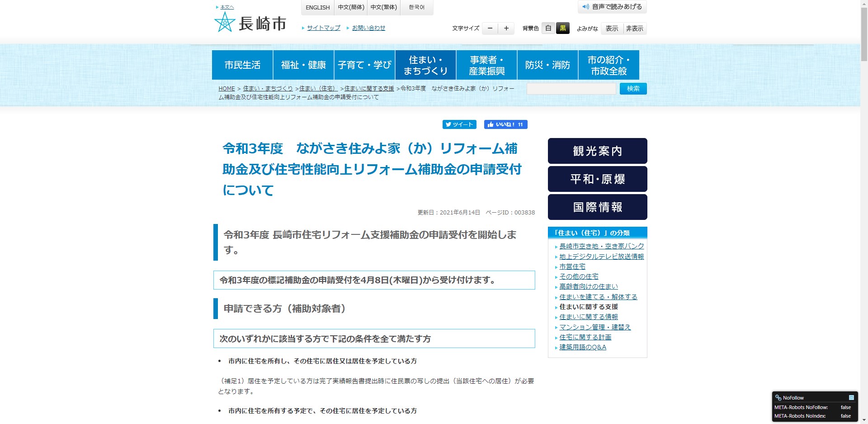Switch よみがな off via 非表示
Viewport: 868px width, 424px height.
(635, 28)
